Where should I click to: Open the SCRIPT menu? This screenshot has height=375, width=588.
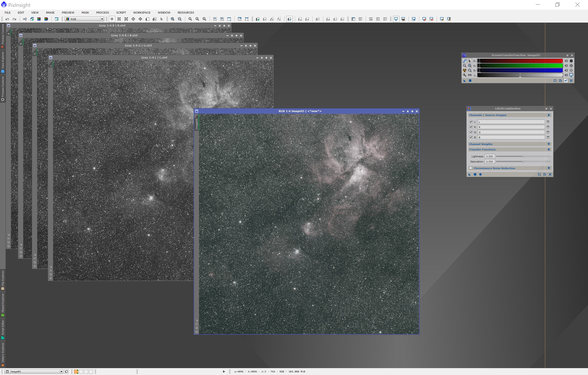[x=121, y=12]
